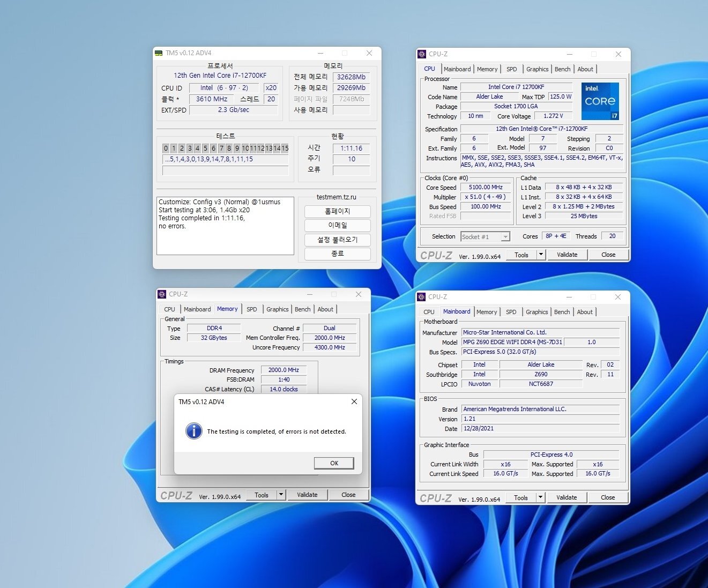Click the Uncore Frequency value 4300.0 MHz
Screen dimensions: 708x588
330,347
